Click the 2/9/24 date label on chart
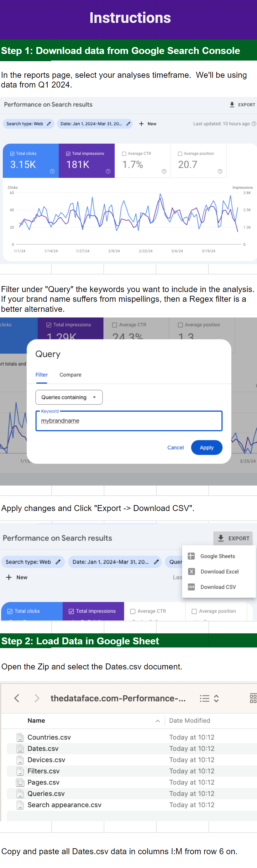Screen dimensions: 257x868 [114, 251]
